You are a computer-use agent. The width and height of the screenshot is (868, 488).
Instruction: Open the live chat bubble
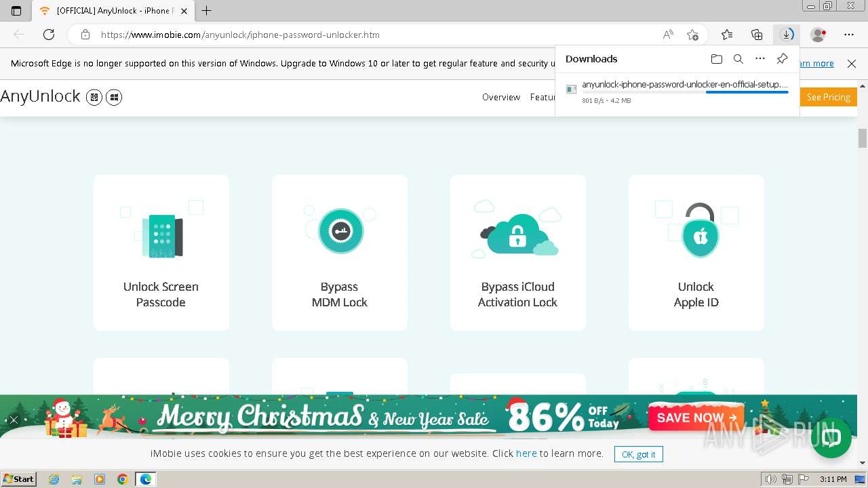point(831,437)
